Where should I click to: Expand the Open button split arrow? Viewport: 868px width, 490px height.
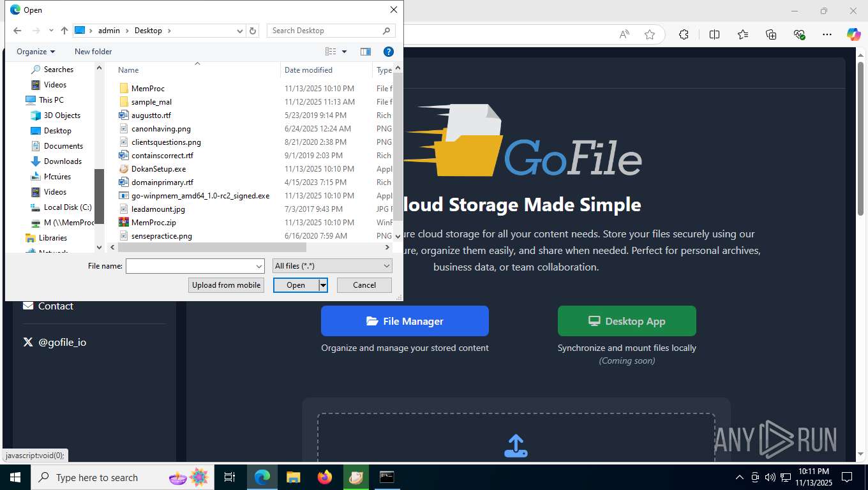[x=324, y=285]
